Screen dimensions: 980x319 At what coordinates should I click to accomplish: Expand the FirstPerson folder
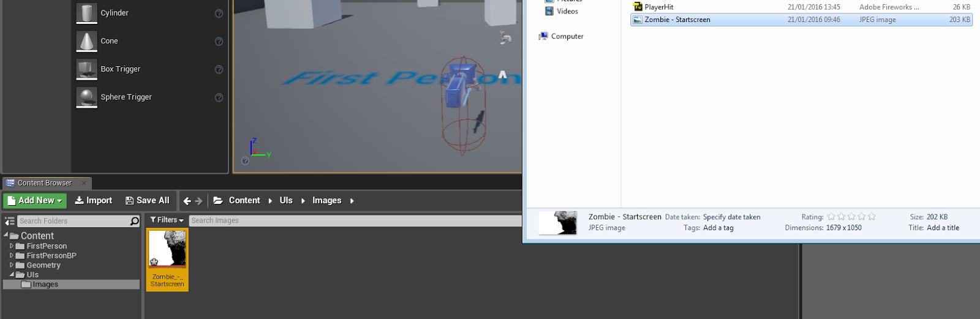coord(11,246)
